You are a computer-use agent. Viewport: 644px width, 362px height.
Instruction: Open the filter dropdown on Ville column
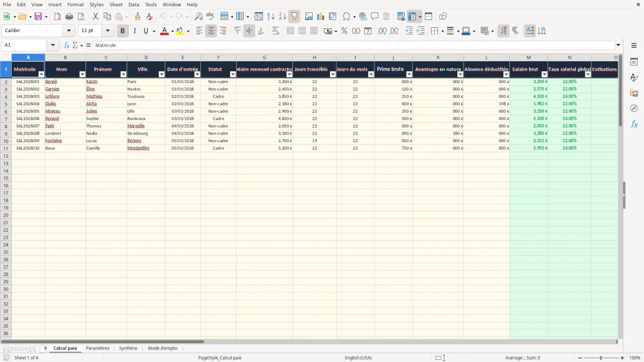[x=161, y=75]
